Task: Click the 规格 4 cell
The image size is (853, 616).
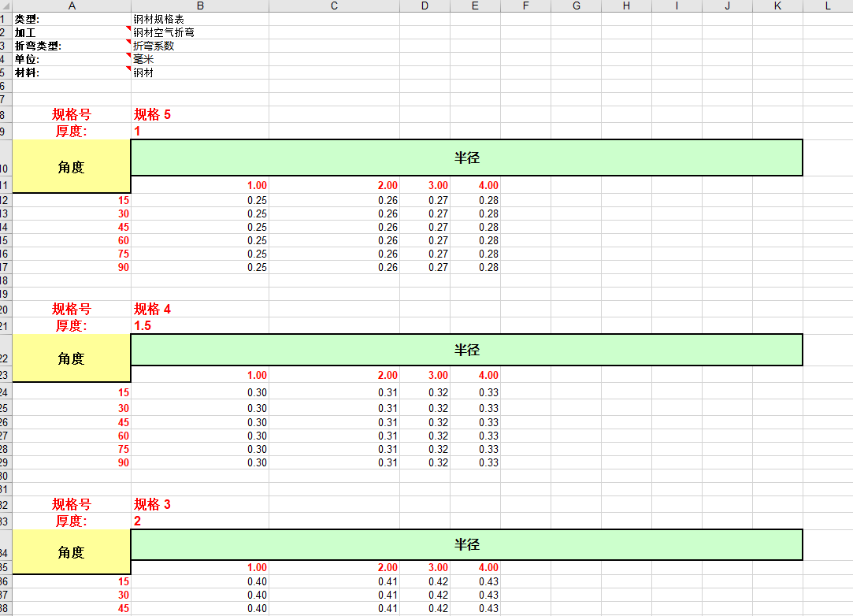Action: 200,309
